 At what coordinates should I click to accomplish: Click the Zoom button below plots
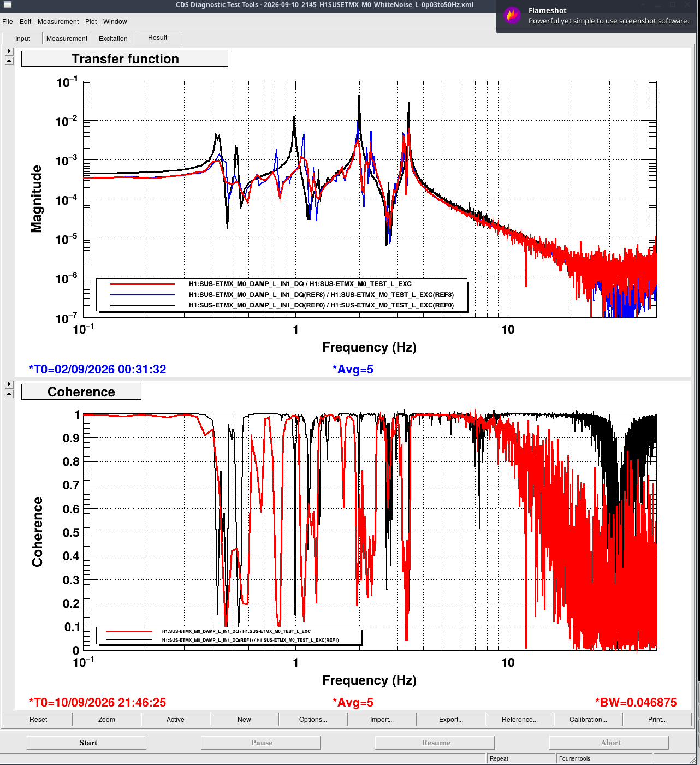[x=106, y=719]
